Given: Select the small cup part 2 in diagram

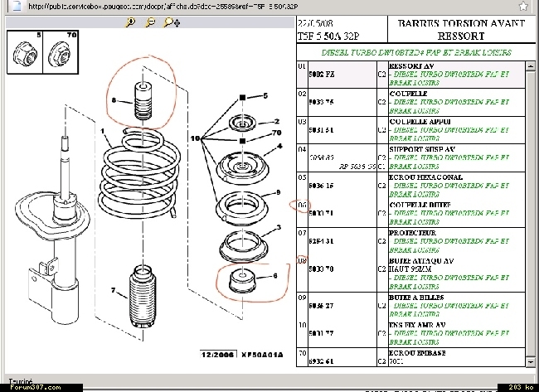Looking at the screenshot, I should 242,123.
